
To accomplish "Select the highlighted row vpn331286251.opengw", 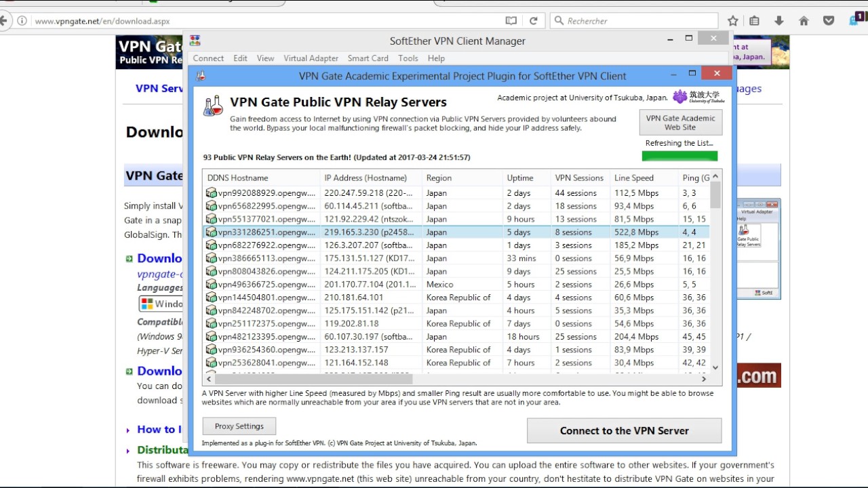I will tap(456, 232).
